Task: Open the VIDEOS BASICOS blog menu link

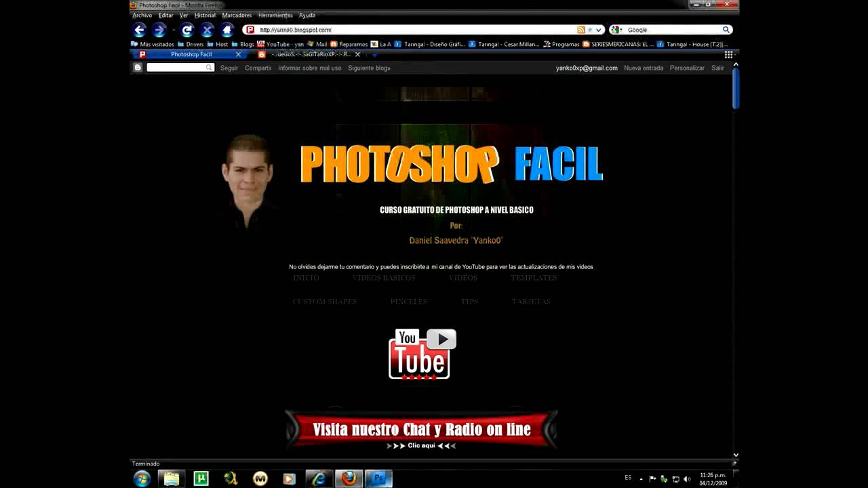Action: [384, 278]
